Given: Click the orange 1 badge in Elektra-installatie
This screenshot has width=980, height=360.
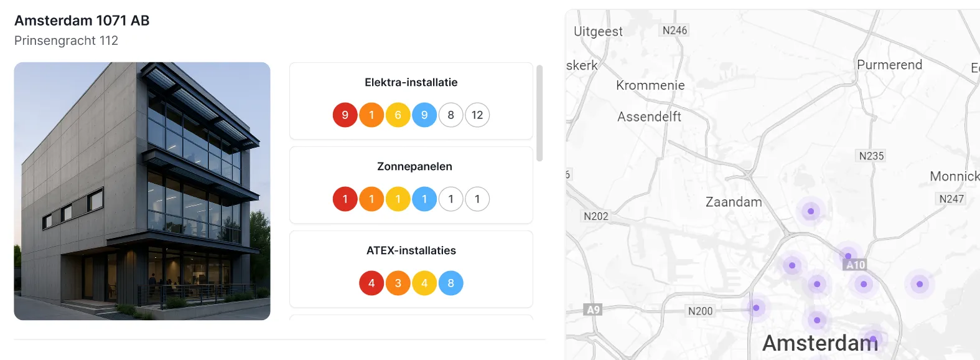Looking at the screenshot, I should 371,115.
